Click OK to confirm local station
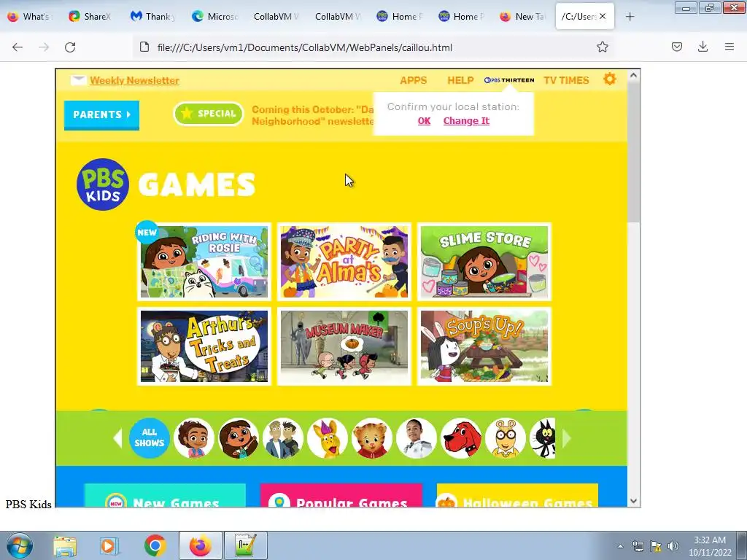 pyautogui.click(x=424, y=121)
